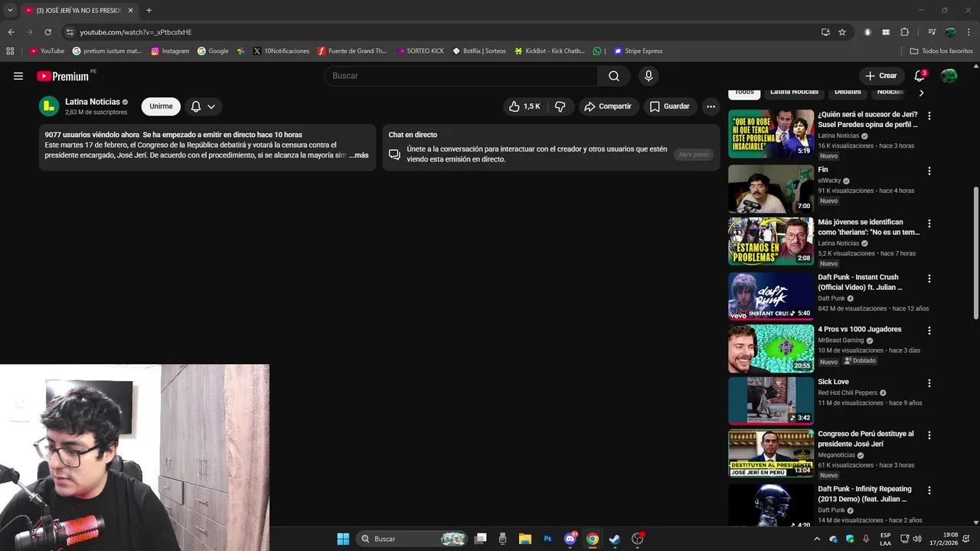This screenshot has height=551, width=980.
Task: Open 4 Pros vs 1000 Jugadores thumbnail
Action: point(771,348)
